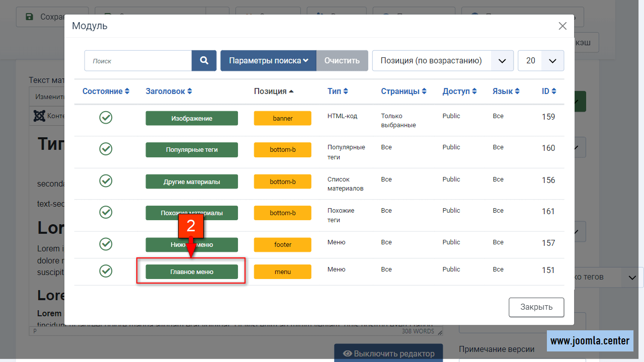This screenshot has height=362, width=644.
Task: Toggle published state of Главное меню module
Action: click(x=106, y=271)
